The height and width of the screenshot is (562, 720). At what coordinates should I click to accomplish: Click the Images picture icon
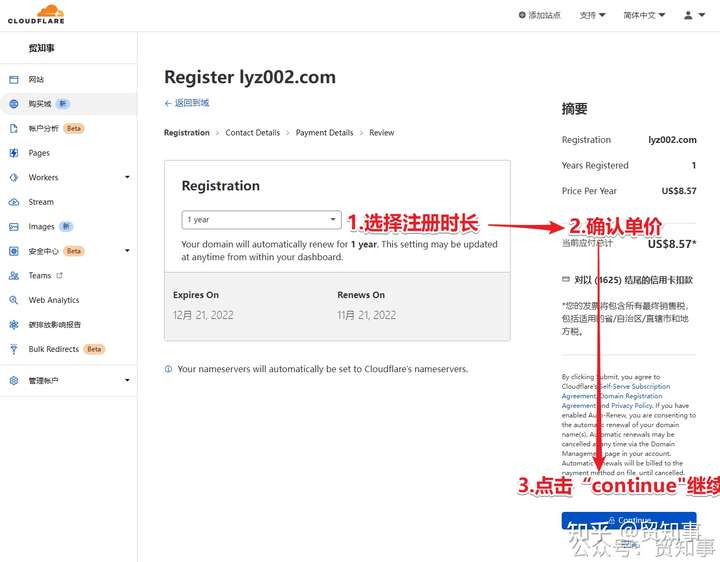(x=14, y=226)
